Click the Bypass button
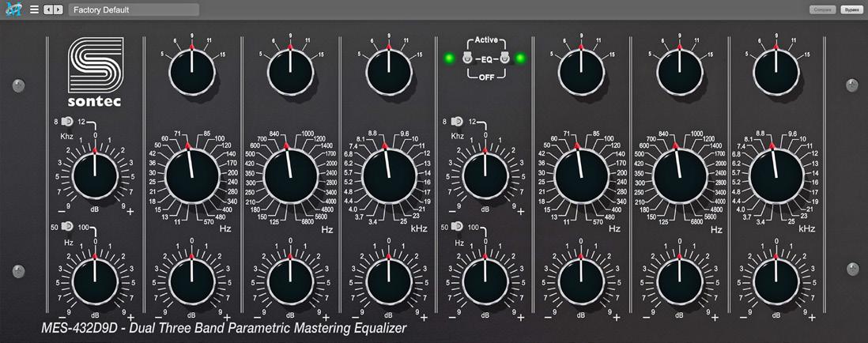The image size is (868, 343). (851, 9)
